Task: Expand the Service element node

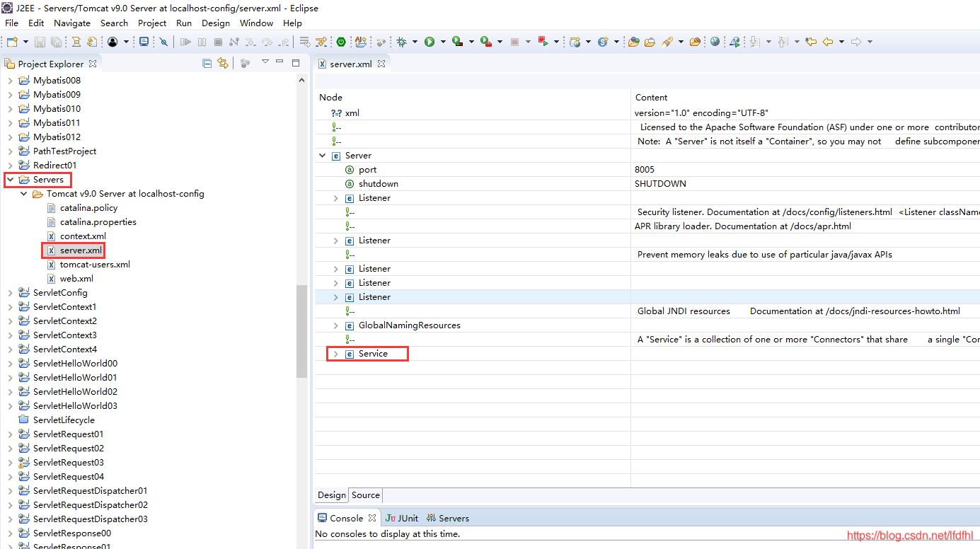Action: click(336, 354)
